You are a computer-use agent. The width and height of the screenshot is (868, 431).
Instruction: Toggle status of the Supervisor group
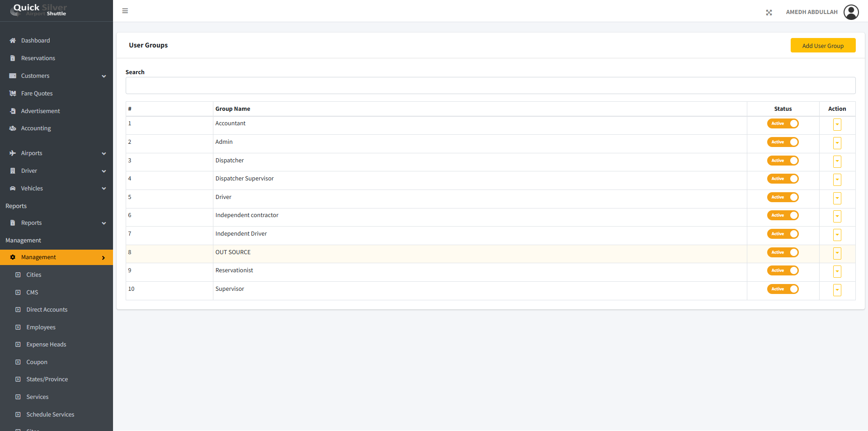[783, 289]
